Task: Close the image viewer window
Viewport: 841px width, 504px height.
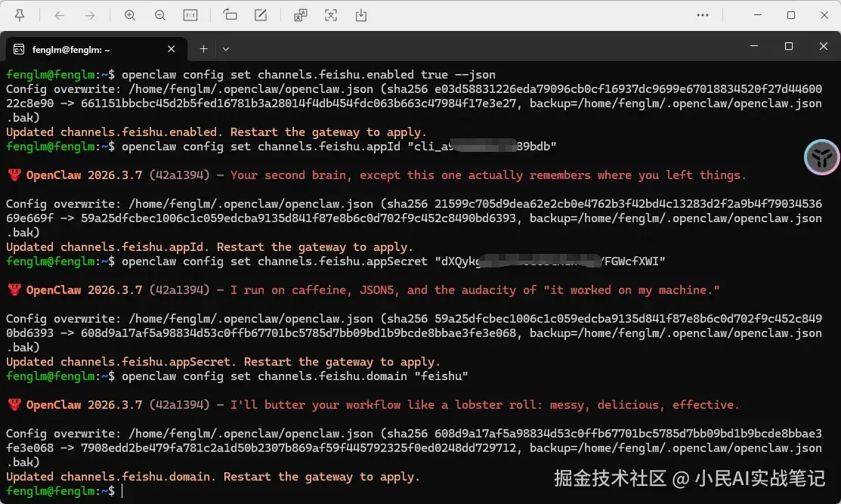Action: pyautogui.click(x=824, y=15)
